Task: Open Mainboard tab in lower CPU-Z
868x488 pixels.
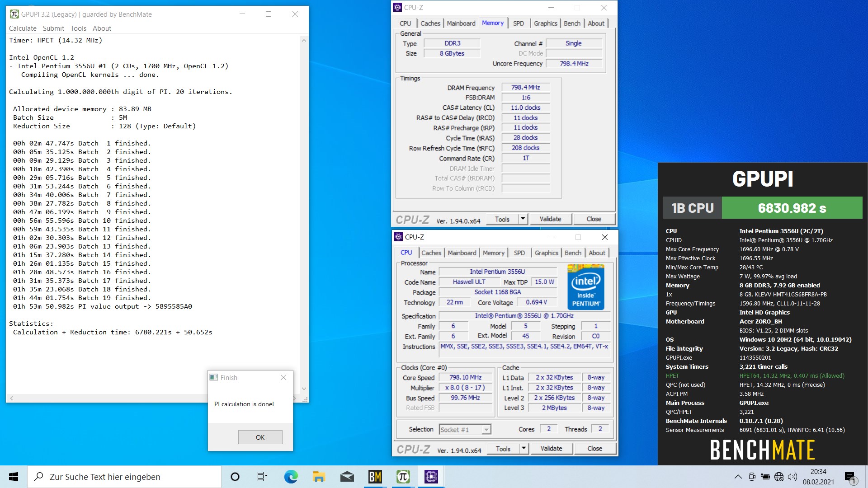Action: (462, 253)
